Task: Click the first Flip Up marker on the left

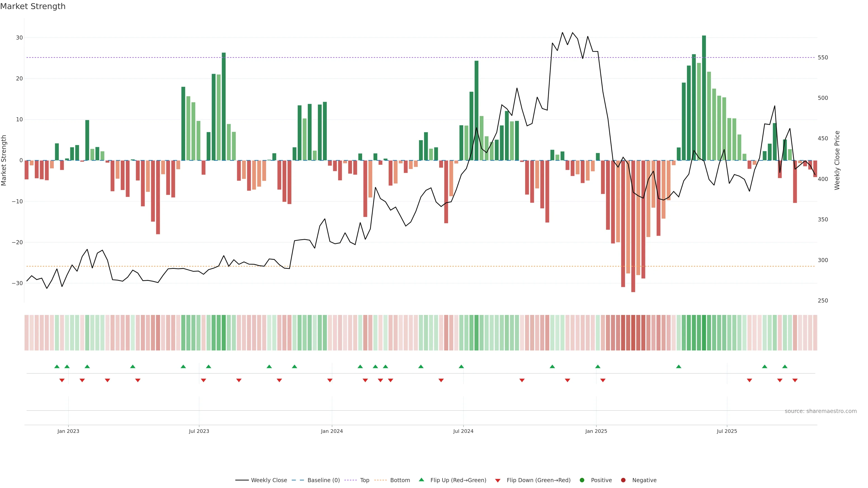Action: (x=57, y=366)
